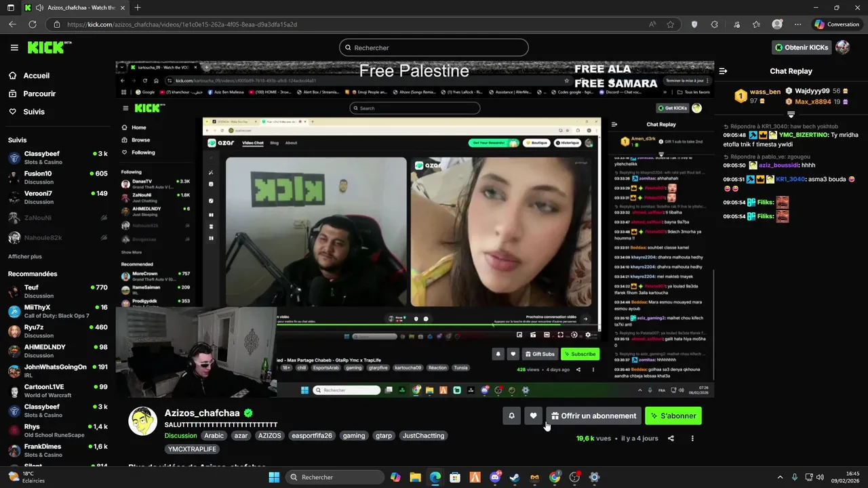
Task: Open Discord from the taskbar
Action: (x=495, y=477)
